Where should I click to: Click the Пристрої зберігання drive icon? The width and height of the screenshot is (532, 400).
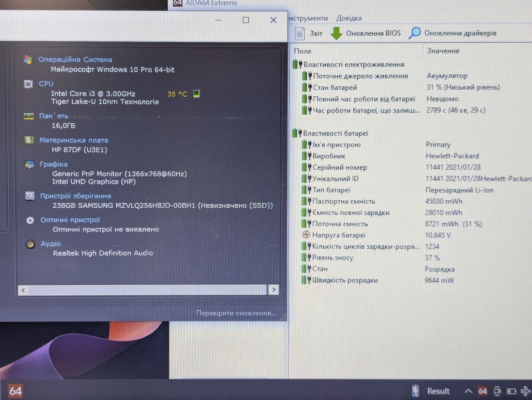tap(30, 196)
